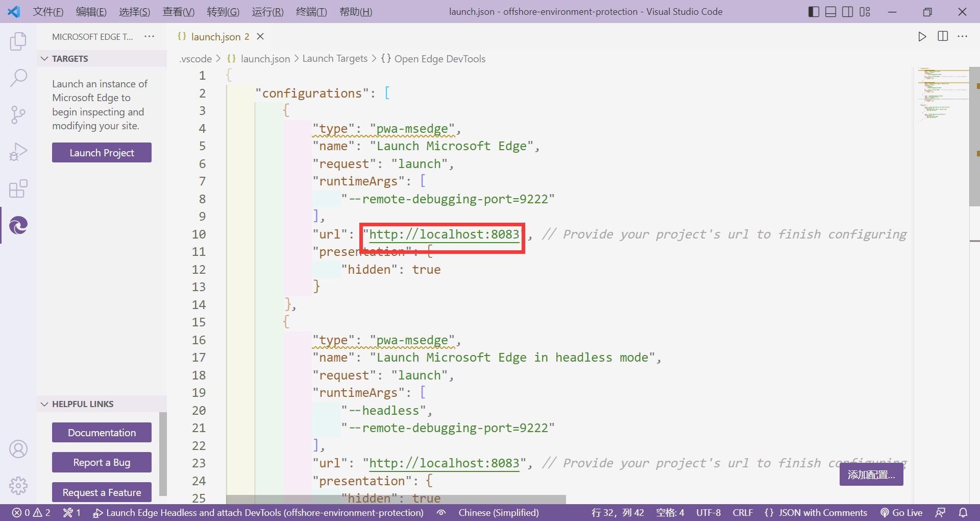Open 终端(T) menu
Viewport: 980px width, 521px height.
(311, 12)
